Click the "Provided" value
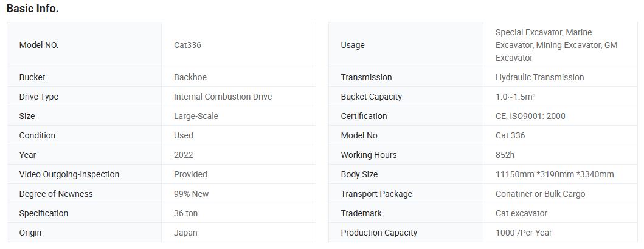Image resolution: width=644 pixels, height=249 pixels. pos(190,174)
